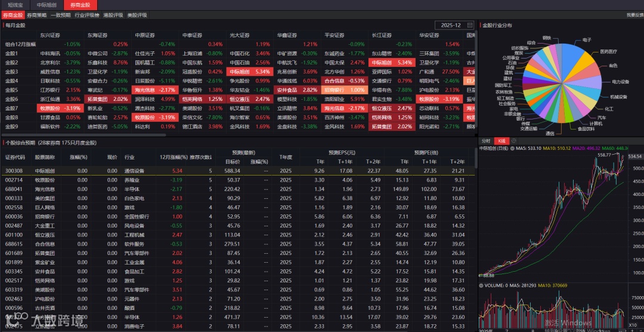Switch chart to K线 view

click(501, 141)
